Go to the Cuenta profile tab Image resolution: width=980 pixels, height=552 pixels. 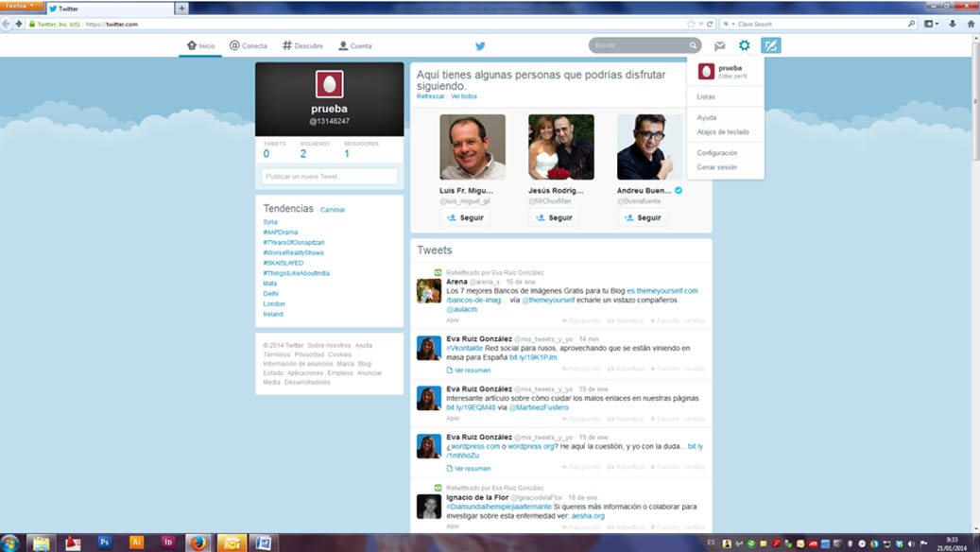tap(354, 45)
